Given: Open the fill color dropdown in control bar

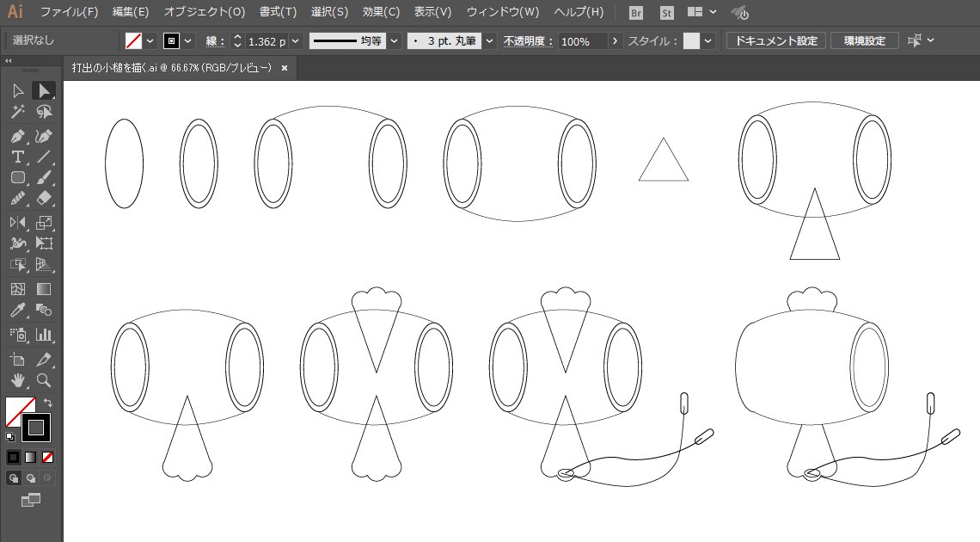Looking at the screenshot, I should pos(150,41).
